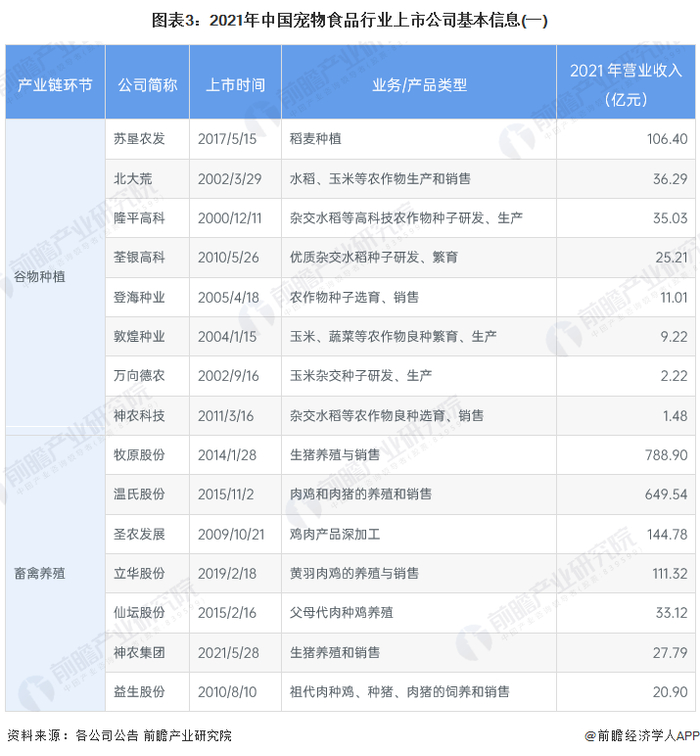Viewport: 700px width, 756px height.
Task: Select company name 登海种业
Action: point(139,297)
